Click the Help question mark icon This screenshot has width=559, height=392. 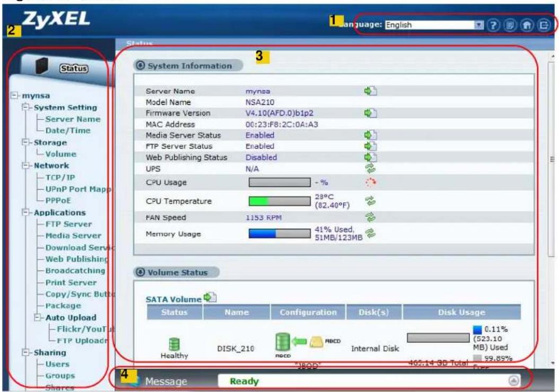pos(493,25)
